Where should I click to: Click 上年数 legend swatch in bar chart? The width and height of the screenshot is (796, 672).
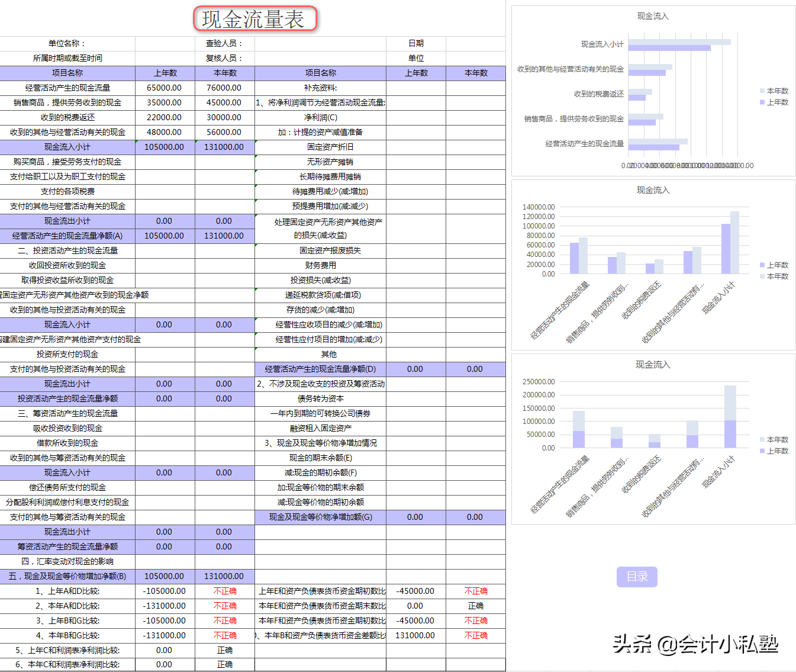pyautogui.click(x=762, y=102)
